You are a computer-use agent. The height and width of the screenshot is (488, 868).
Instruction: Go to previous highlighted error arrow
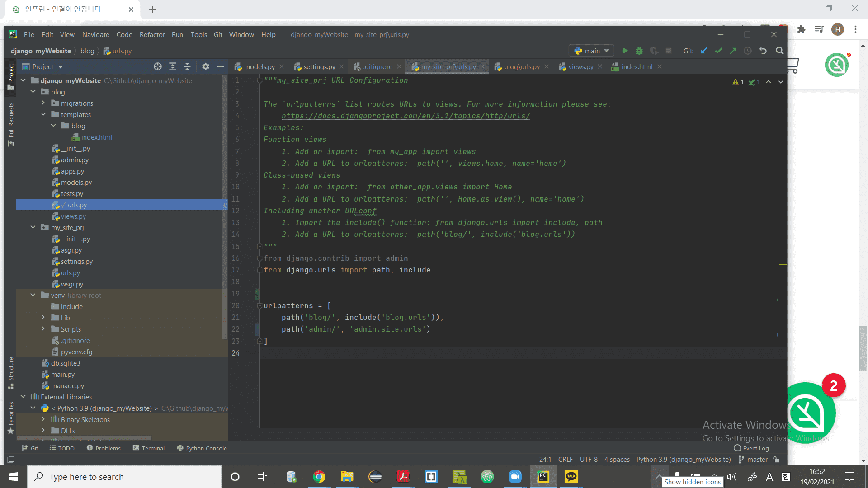tap(769, 82)
